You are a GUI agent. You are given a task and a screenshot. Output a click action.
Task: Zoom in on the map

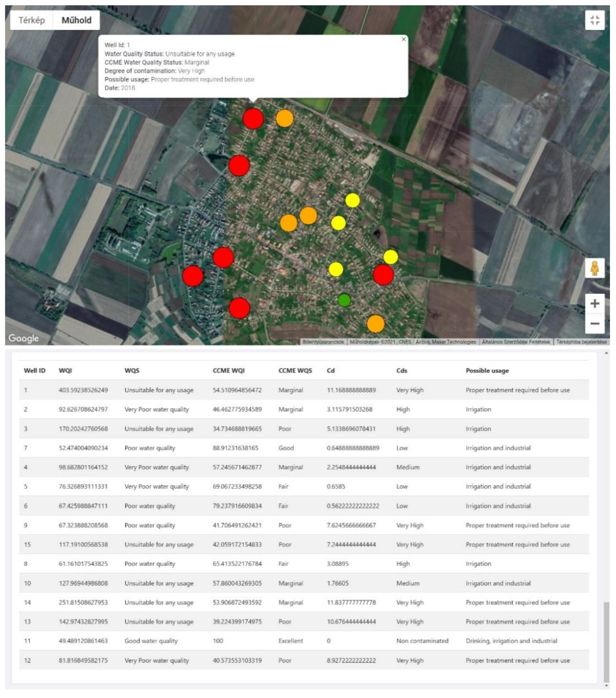[x=595, y=303]
